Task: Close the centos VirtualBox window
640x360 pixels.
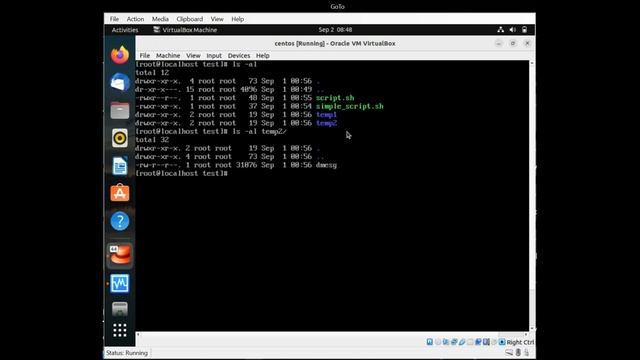Action: pyautogui.click(x=527, y=43)
